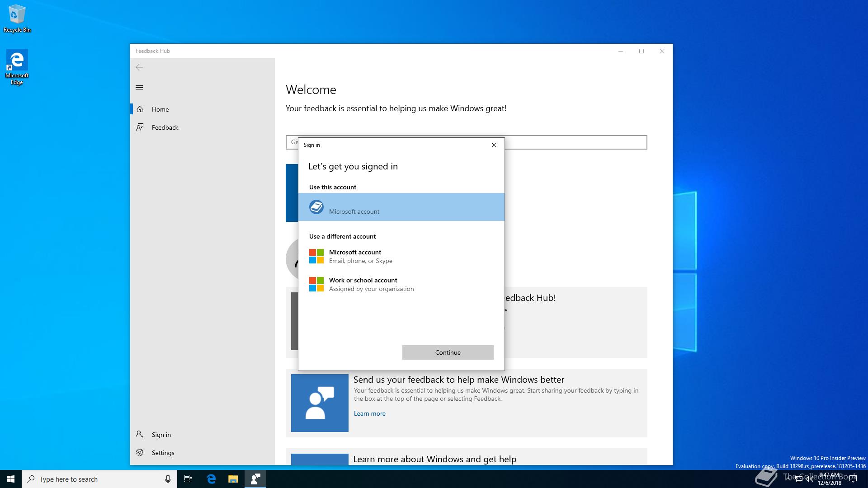
Task: Open File Explorer from the taskbar
Action: pos(233,479)
